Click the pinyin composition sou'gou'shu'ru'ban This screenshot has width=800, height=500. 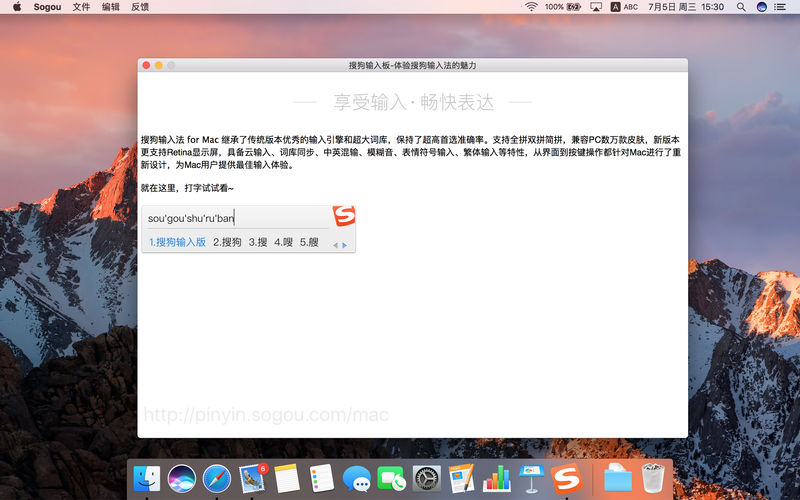[191, 218]
